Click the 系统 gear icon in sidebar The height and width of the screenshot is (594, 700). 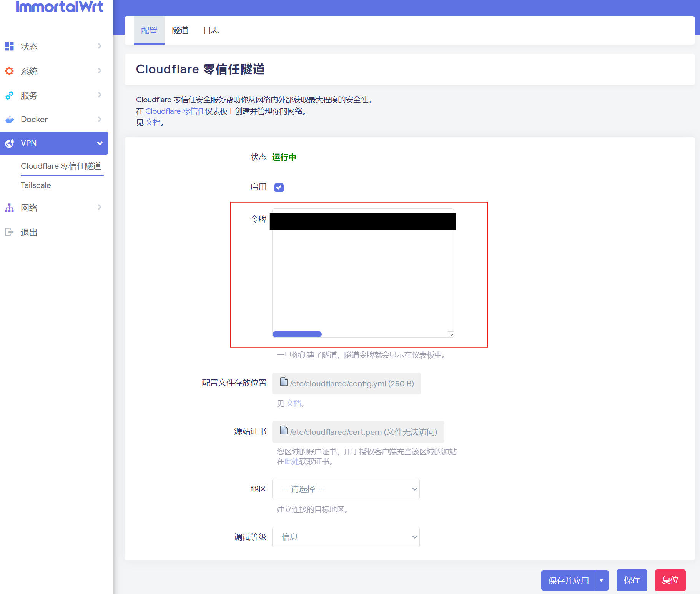[x=9, y=71]
